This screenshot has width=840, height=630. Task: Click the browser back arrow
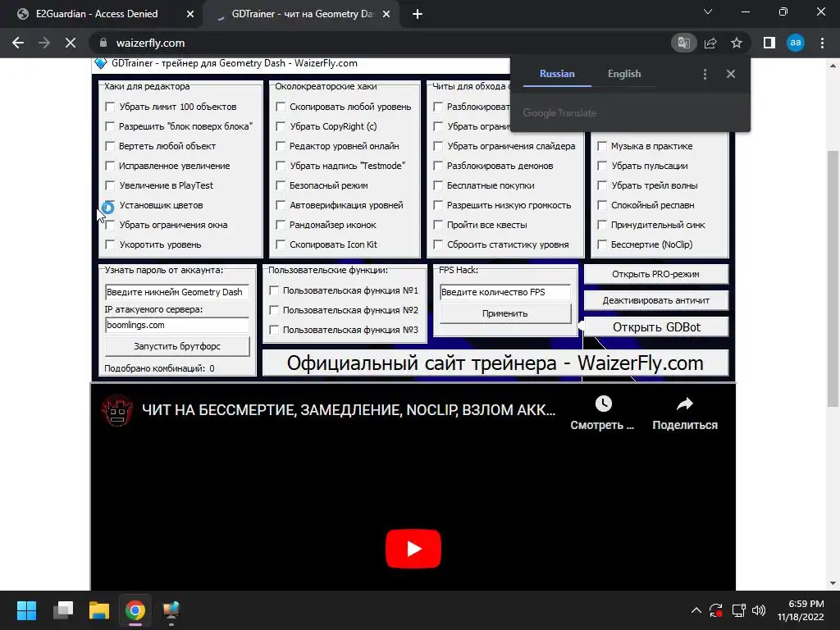tap(18, 43)
